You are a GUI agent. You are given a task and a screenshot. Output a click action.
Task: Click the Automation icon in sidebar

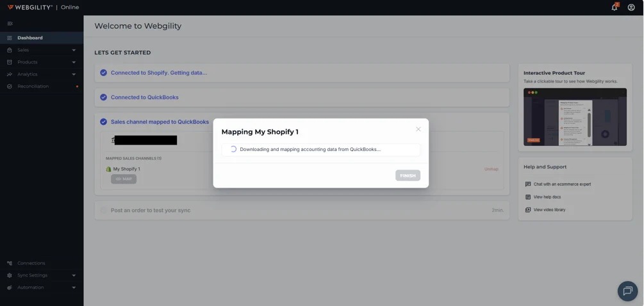[x=10, y=287]
